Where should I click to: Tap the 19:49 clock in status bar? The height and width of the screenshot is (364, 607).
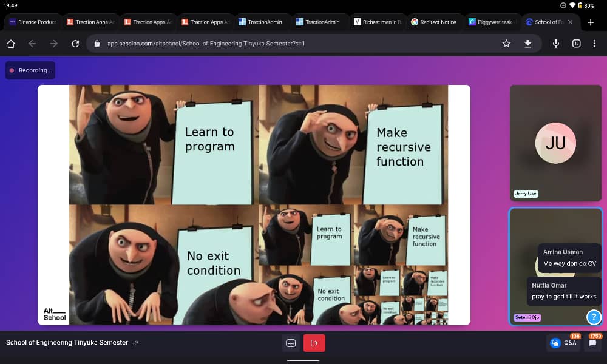coord(10,5)
